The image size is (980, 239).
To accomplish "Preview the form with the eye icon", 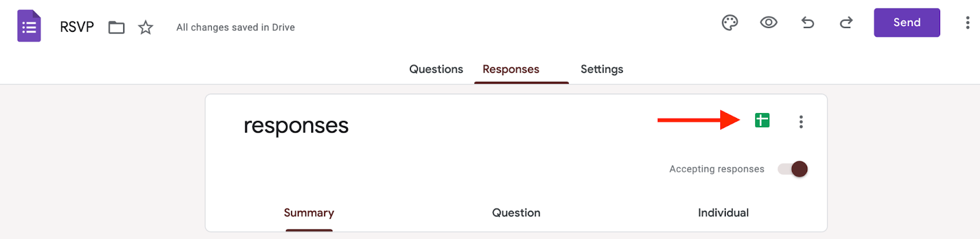I will pyautogui.click(x=769, y=23).
